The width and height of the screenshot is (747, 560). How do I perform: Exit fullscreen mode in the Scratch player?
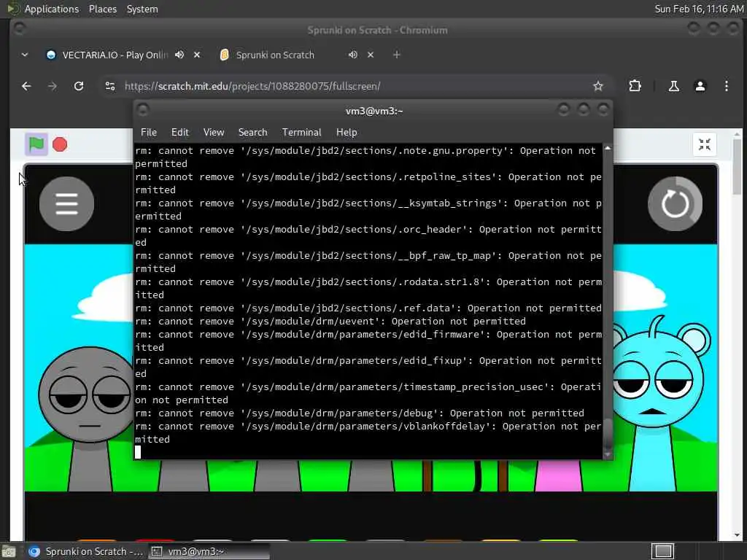tap(704, 144)
